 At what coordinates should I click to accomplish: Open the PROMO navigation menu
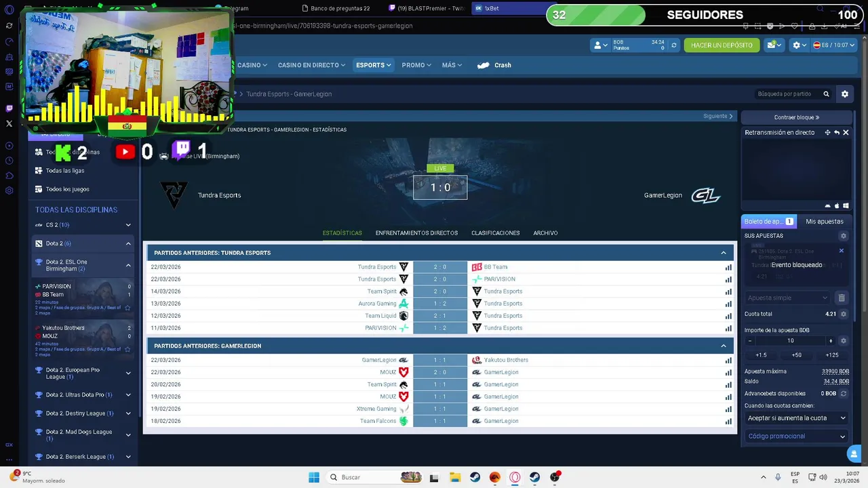pyautogui.click(x=416, y=65)
